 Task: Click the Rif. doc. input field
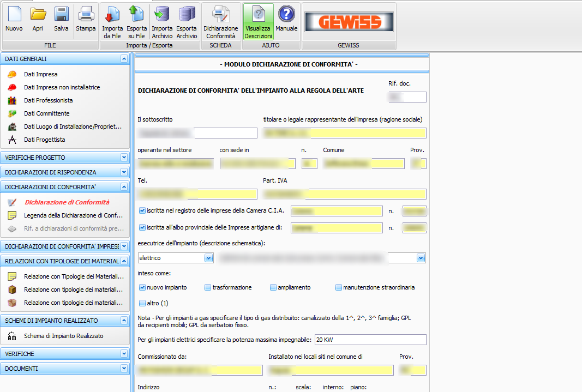pyautogui.click(x=407, y=97)
